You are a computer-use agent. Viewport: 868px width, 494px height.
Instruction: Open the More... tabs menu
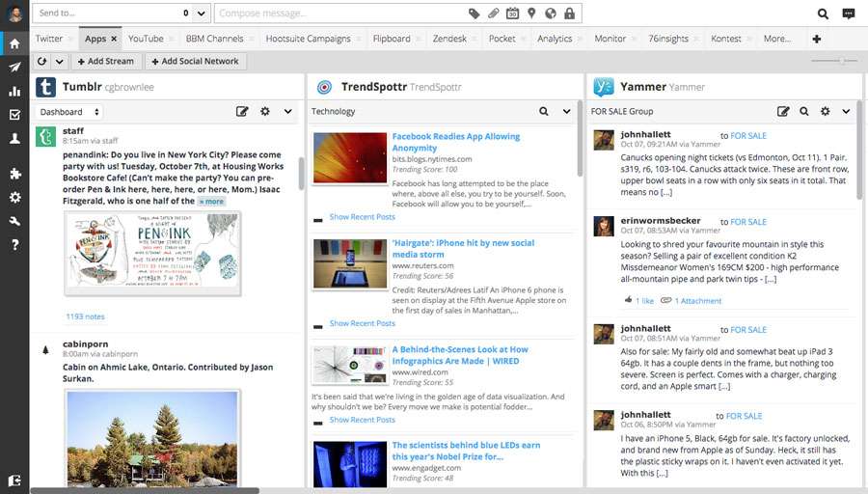777,39
